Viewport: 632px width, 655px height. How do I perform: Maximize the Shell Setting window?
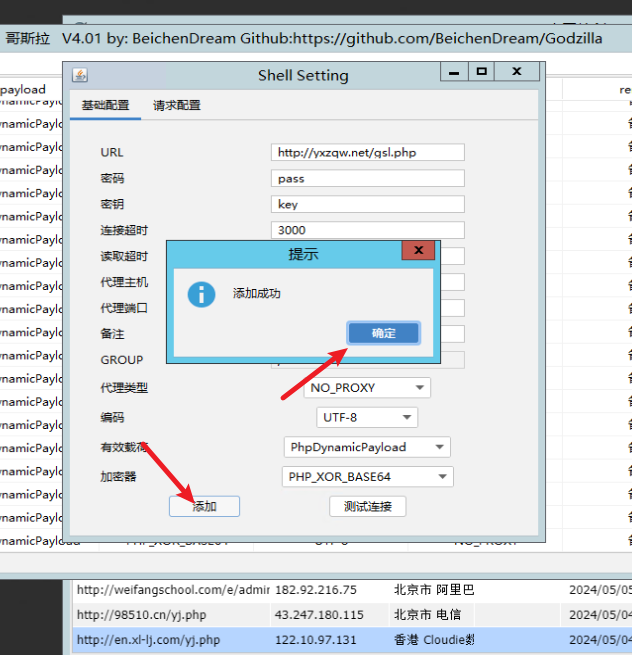[x=482, y=73]
